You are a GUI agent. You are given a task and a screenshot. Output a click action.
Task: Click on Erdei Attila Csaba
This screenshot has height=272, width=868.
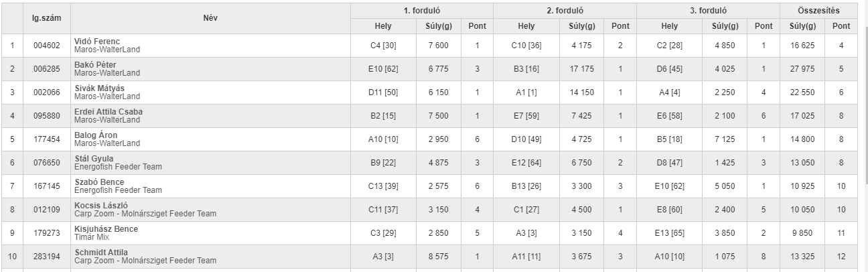point(108,112)
